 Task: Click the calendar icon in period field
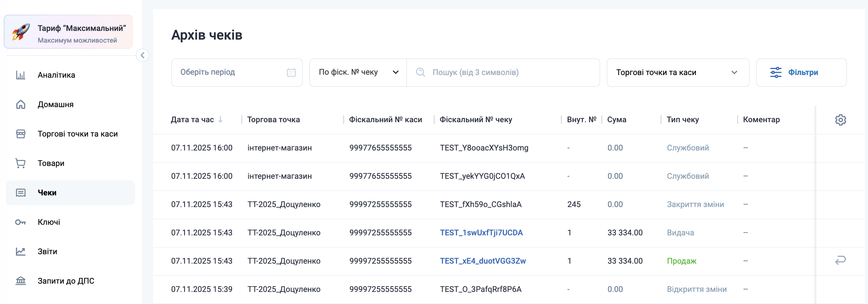coord(291,72)
